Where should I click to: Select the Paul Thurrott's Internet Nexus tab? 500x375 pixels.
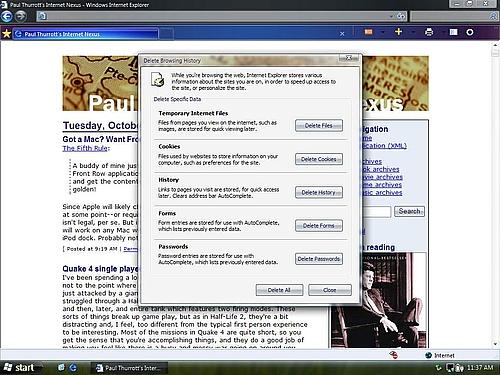point(86,34)
